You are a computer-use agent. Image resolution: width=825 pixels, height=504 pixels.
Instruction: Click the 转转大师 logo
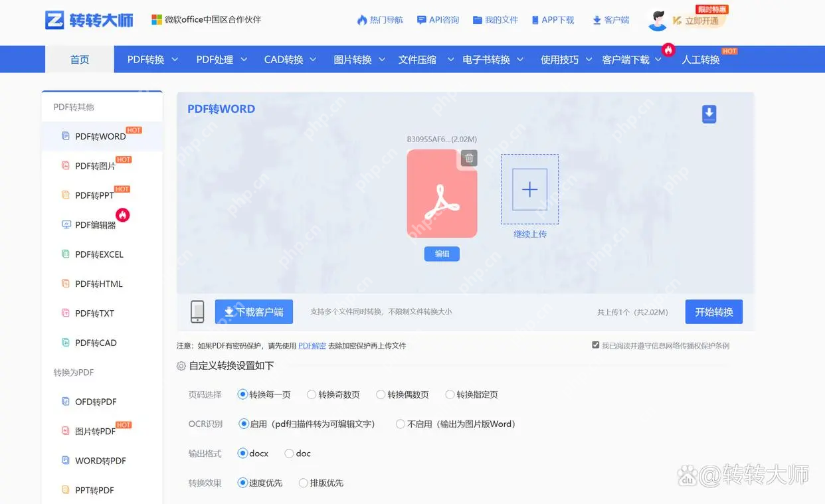point(88,20)
